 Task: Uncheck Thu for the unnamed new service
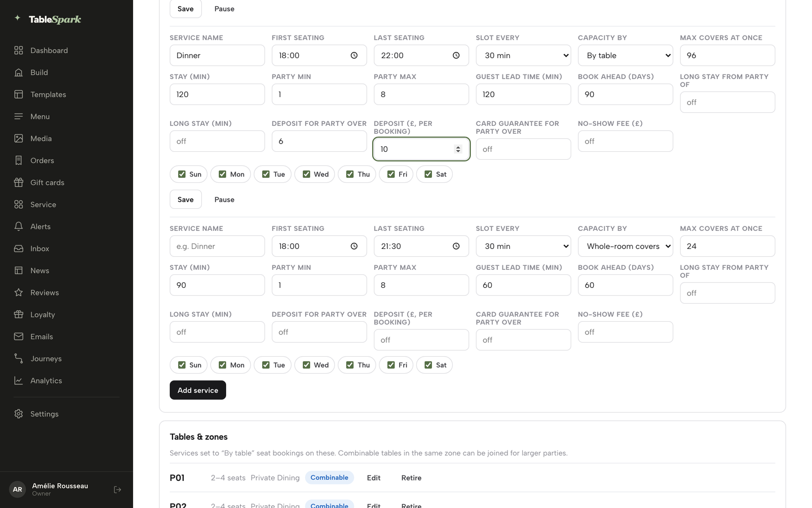pos(350,365)
